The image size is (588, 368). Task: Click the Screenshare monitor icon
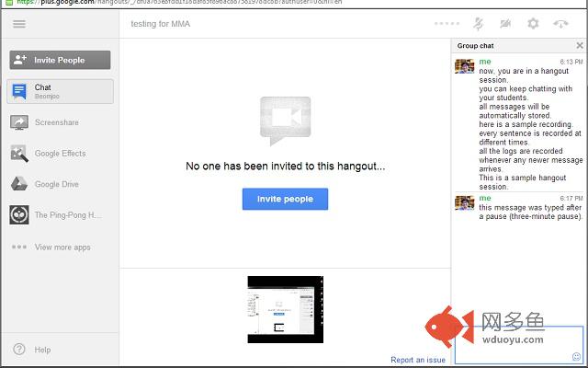click(x=19, y=122)
